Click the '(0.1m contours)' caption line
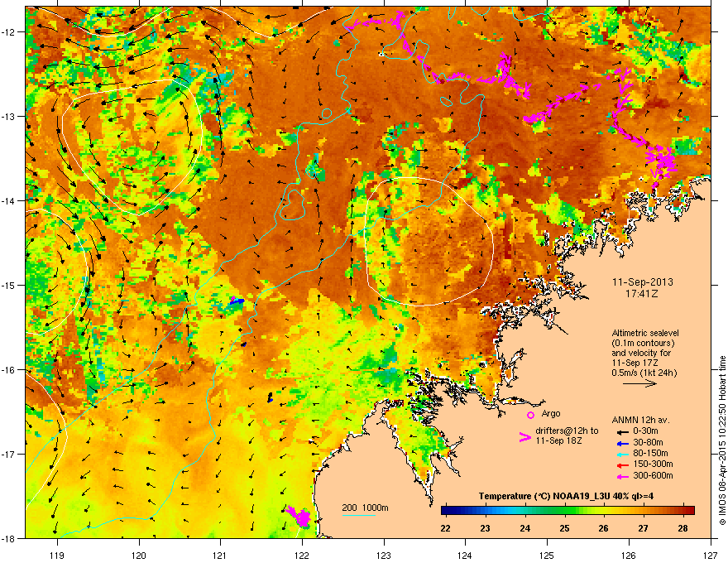The image size is (728, 563). click(x=643, y=343)
